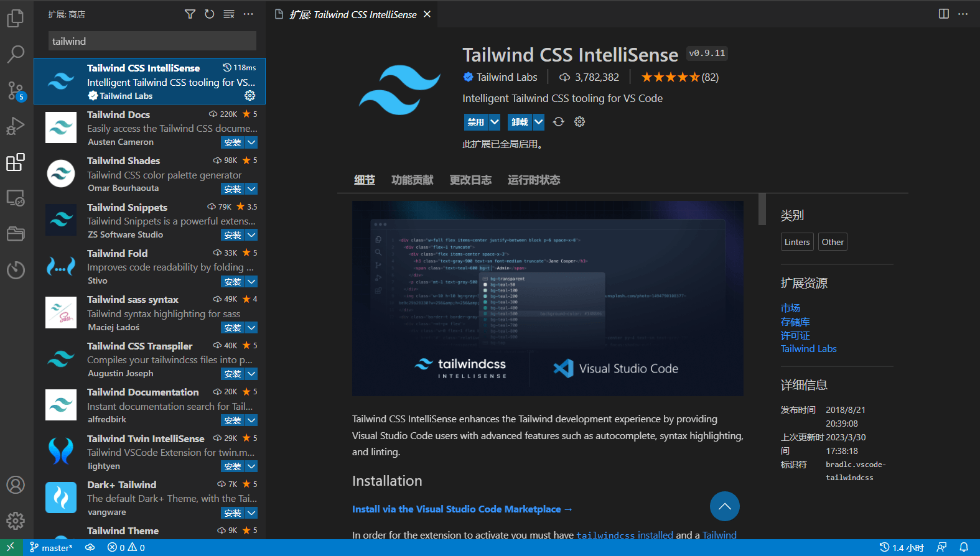
Task: Open the 许可证 link
Action: point(795,335)
